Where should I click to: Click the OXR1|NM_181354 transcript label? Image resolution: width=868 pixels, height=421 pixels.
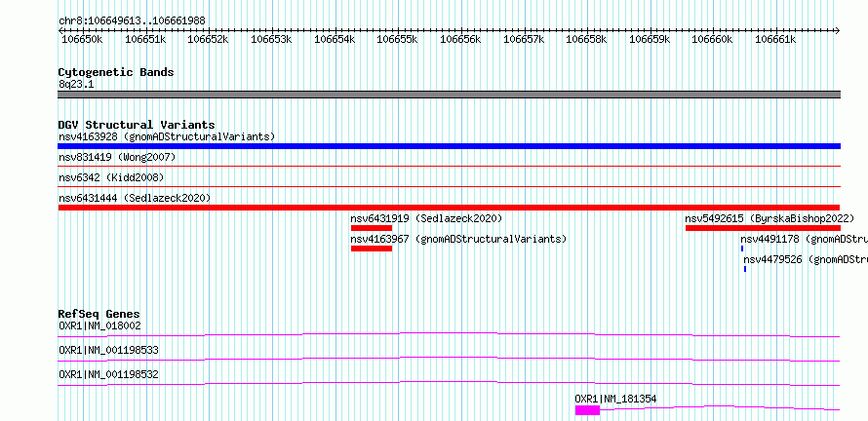pos(616,399)
